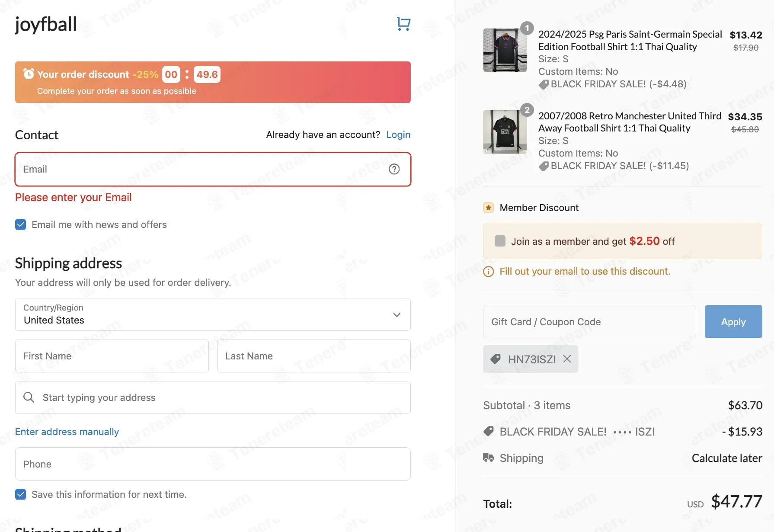Image resolution: width=774 pixels, height=532 pixels.
Task: Click the Apply coupon button
Action: click(x=733, y=321)
